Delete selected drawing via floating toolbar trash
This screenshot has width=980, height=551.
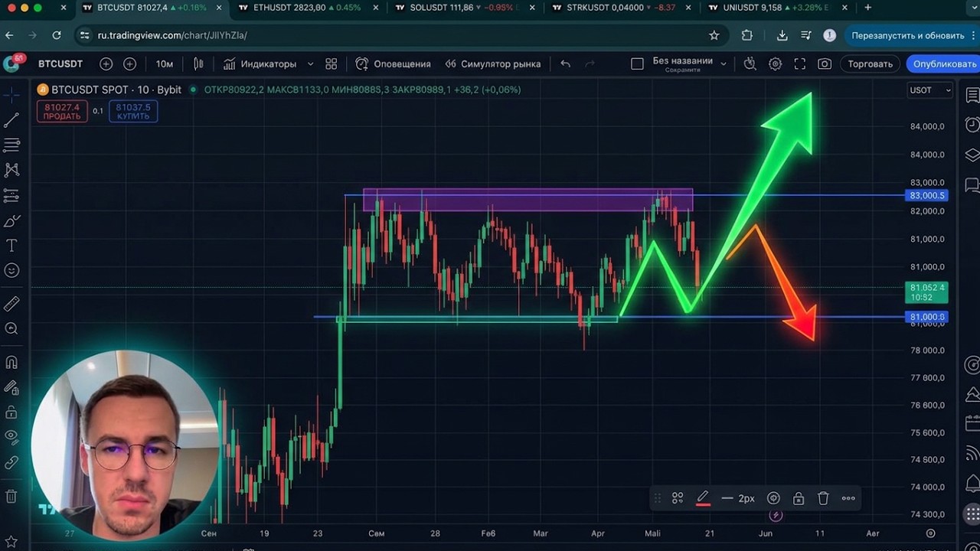click(823, 498)
